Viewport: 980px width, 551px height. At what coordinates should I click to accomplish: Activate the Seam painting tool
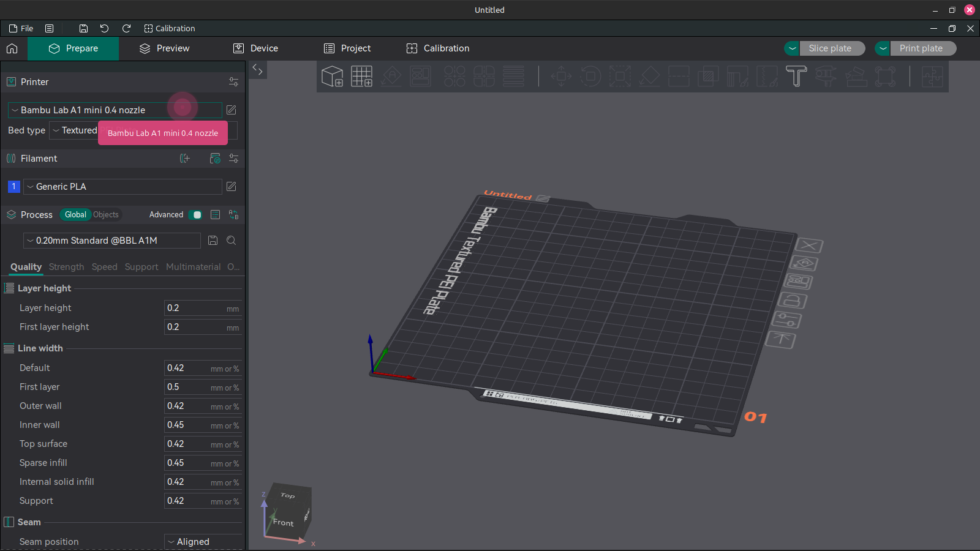pos(766,76)
